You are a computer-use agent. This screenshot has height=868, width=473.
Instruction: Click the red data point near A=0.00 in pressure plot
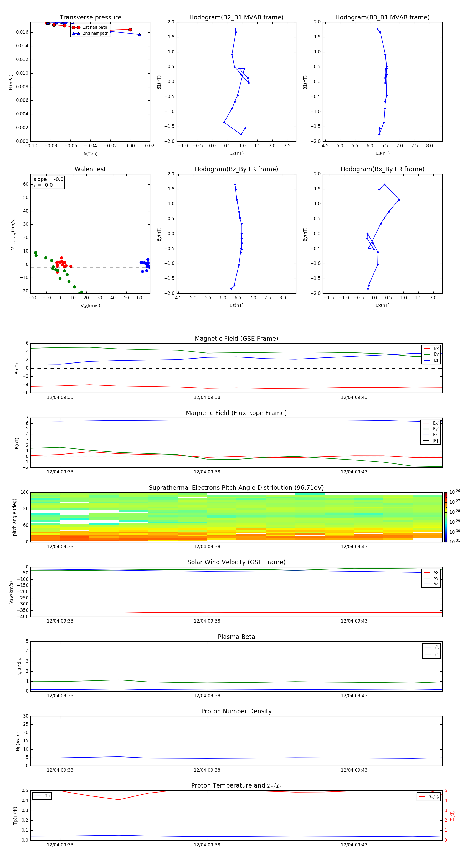[x=130, y=30]
